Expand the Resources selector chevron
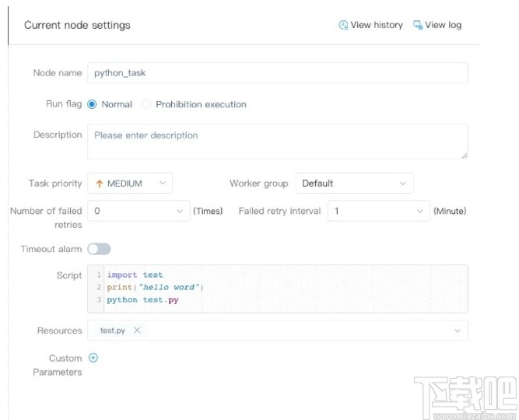 (x=457, y=331)
